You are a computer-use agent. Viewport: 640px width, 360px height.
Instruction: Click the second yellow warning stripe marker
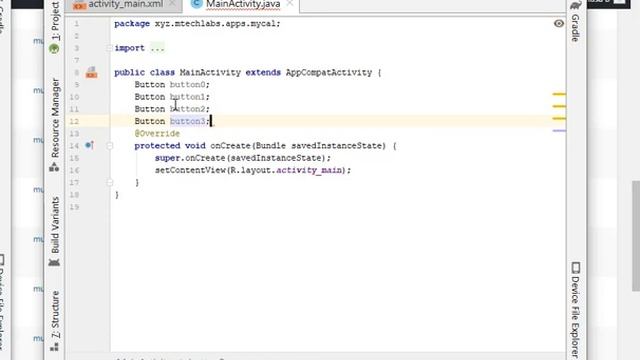[559, 106]
